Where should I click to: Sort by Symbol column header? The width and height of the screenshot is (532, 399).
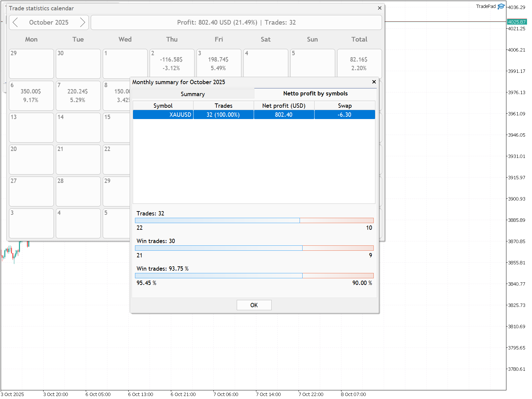(163, 105)
